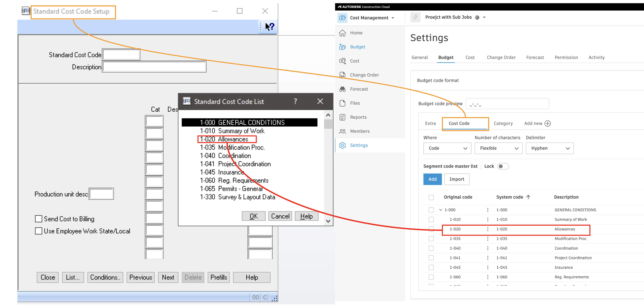Click the Standard Cost Code input field
Screen dimensions: 644x306
click(121, 55)
